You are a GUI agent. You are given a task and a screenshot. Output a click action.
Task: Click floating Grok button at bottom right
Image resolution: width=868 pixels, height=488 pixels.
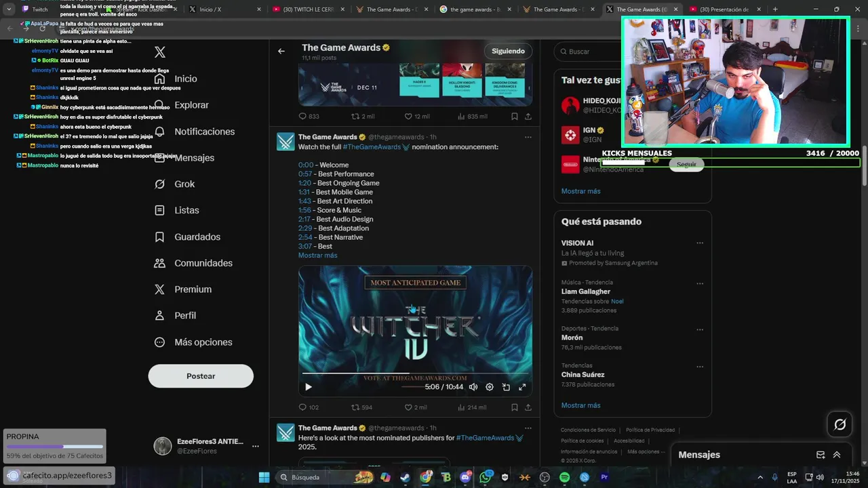(840, 424)
